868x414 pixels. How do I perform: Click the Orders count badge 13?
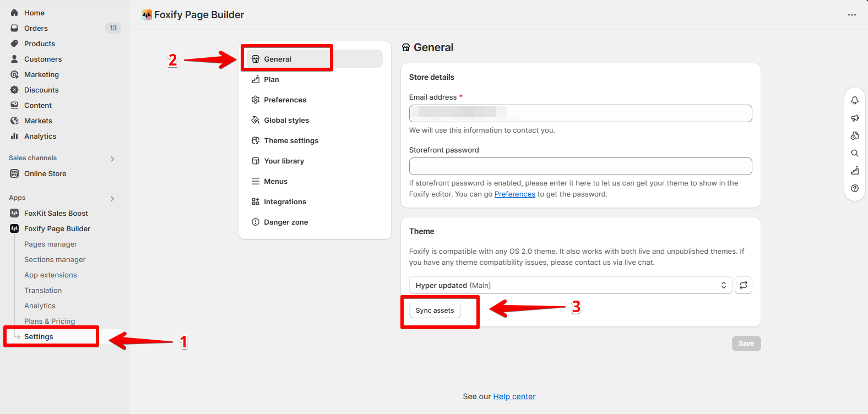coord(113,28)
